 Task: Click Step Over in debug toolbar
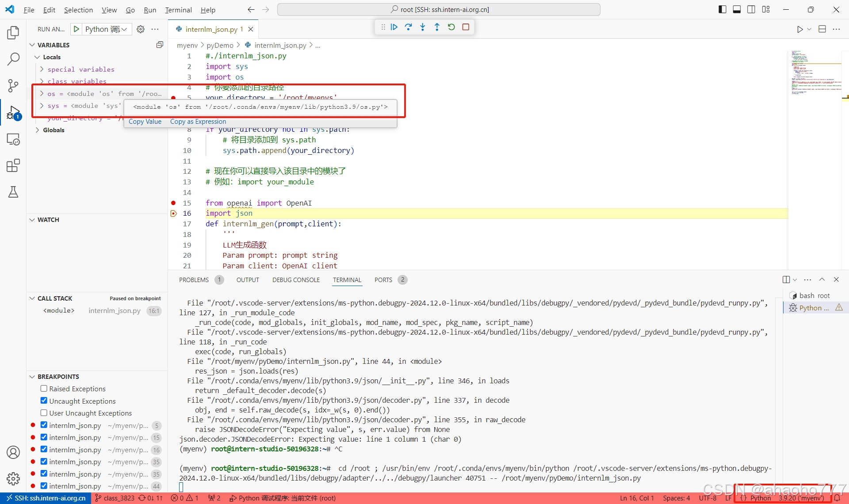click(408, 27)
